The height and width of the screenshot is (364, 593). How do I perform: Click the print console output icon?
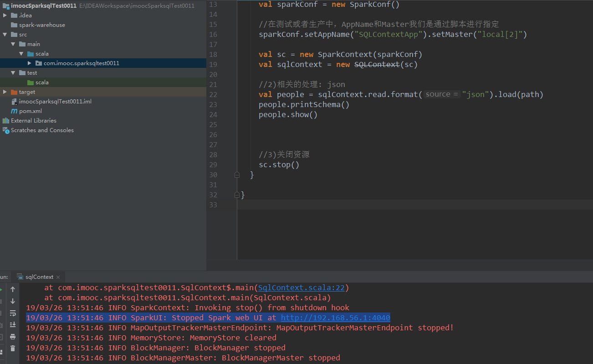click(x=13, y=337)
